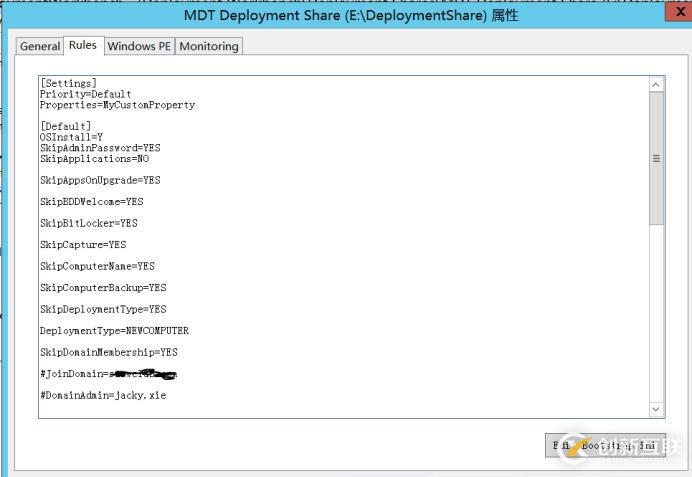The image size is (692, 477).
Task: Close the MDT Deployment Share properties dialog
Action: pyautogui.click(x=679, y=12)
